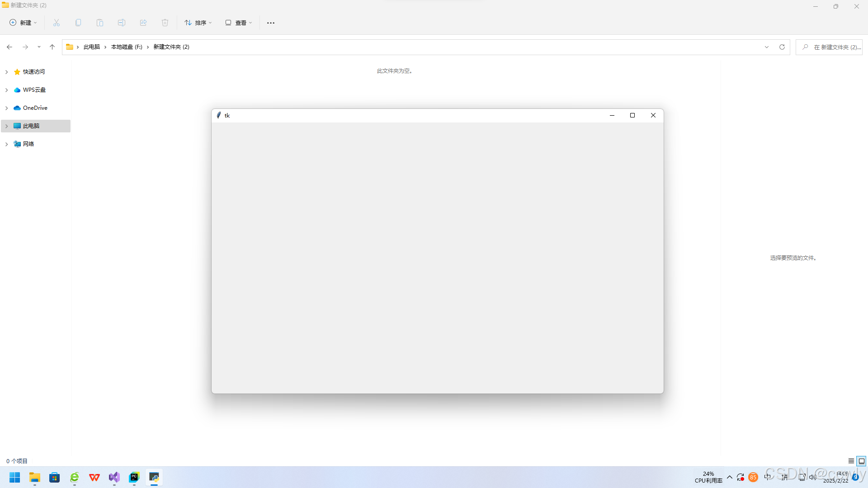
Task: Click the Rename icon in toolbar
Action: [122, 23]
